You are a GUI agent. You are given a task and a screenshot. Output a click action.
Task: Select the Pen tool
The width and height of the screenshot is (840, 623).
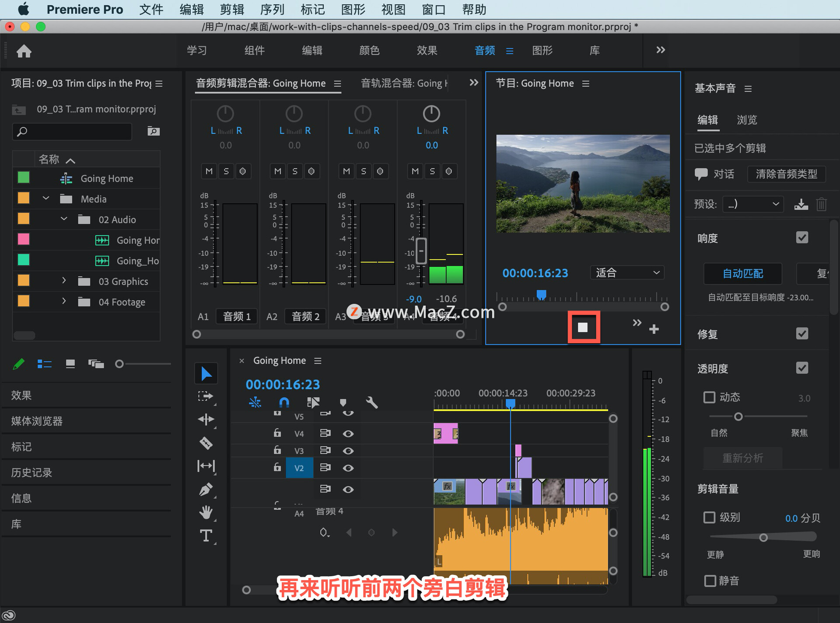click(x=206, y=489)
